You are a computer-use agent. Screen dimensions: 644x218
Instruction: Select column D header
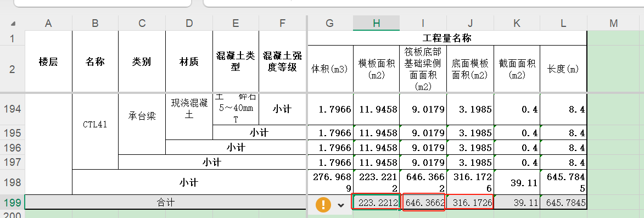[189, 24]
